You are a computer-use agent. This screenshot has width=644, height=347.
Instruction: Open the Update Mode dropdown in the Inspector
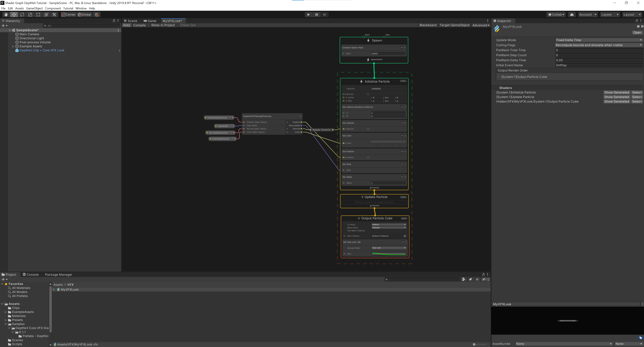(599, 40)
